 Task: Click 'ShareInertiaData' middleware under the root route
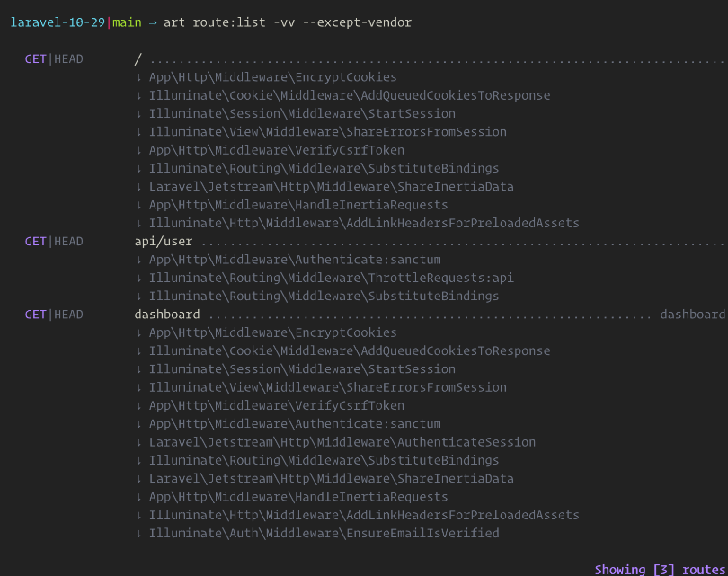pos(331,187)
